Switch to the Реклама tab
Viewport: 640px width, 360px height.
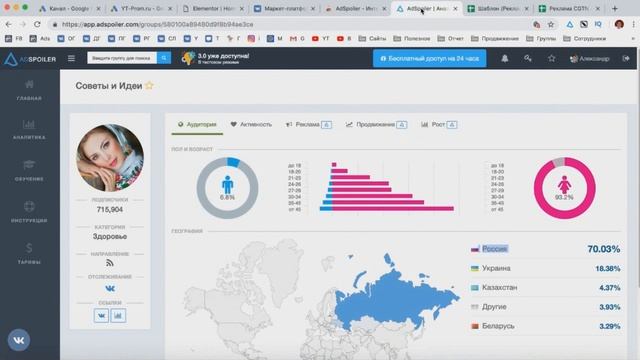pos(308,124)
